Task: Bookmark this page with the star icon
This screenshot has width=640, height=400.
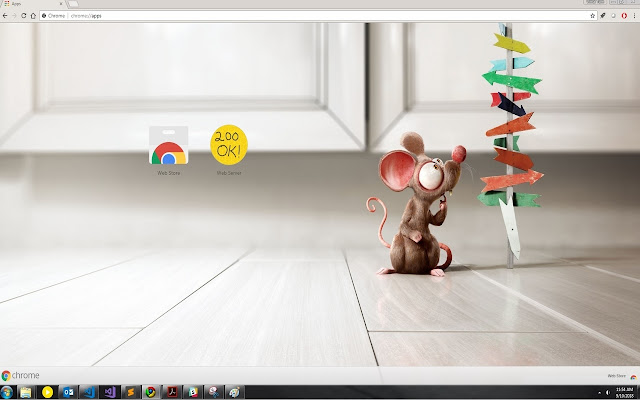Action: coord(592,16)
